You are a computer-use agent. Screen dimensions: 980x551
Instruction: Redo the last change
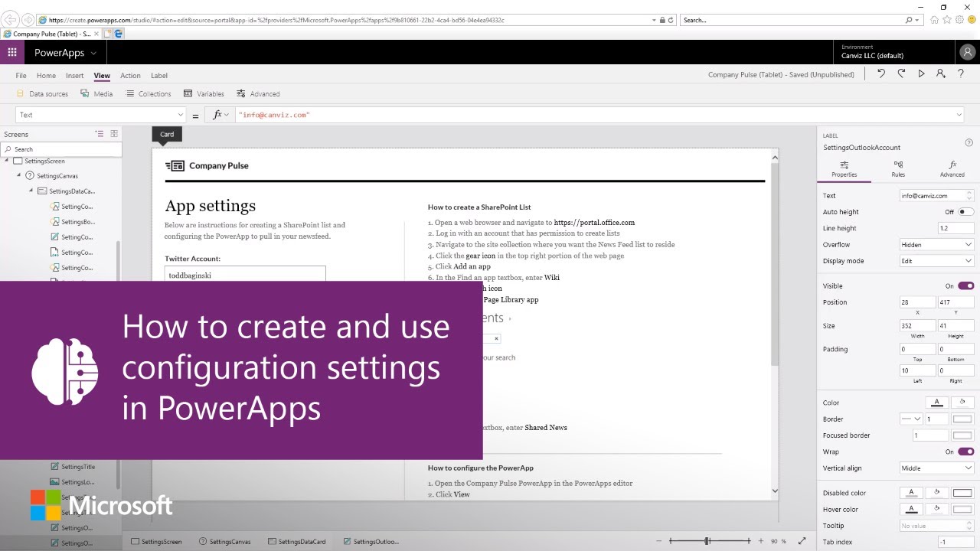click(901, 73)
